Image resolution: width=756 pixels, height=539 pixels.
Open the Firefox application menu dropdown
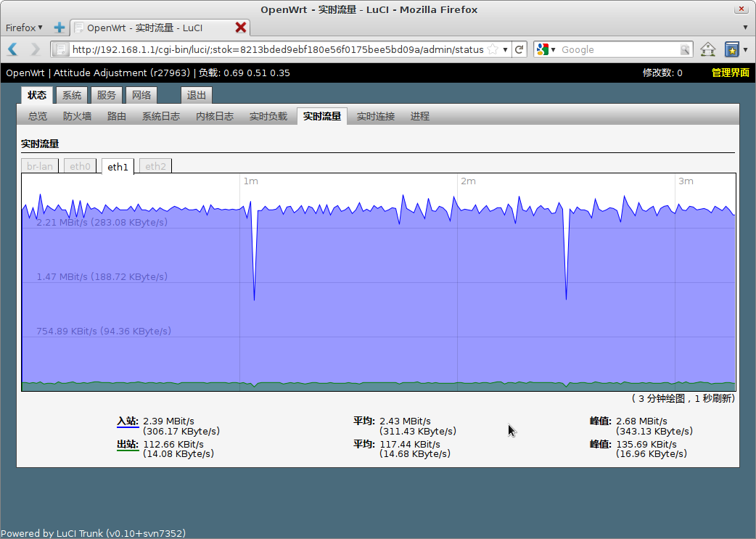[24, 28]
